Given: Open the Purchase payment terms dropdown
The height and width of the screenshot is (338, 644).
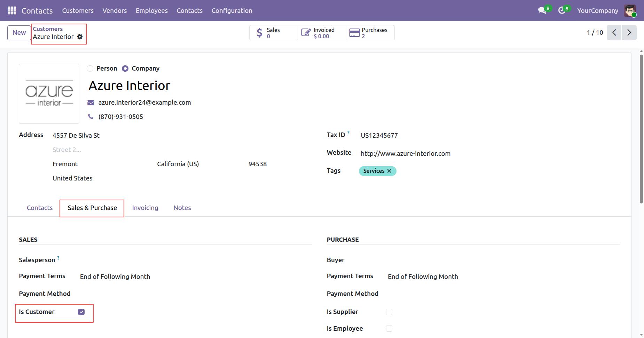Looking at the screenshot, I should [504, 277].
